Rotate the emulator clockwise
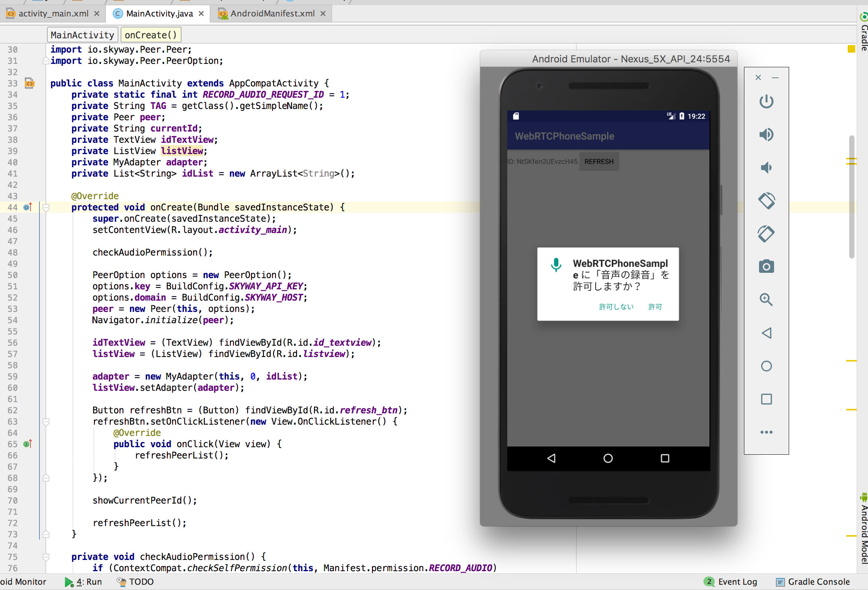 tap(767, 233)
